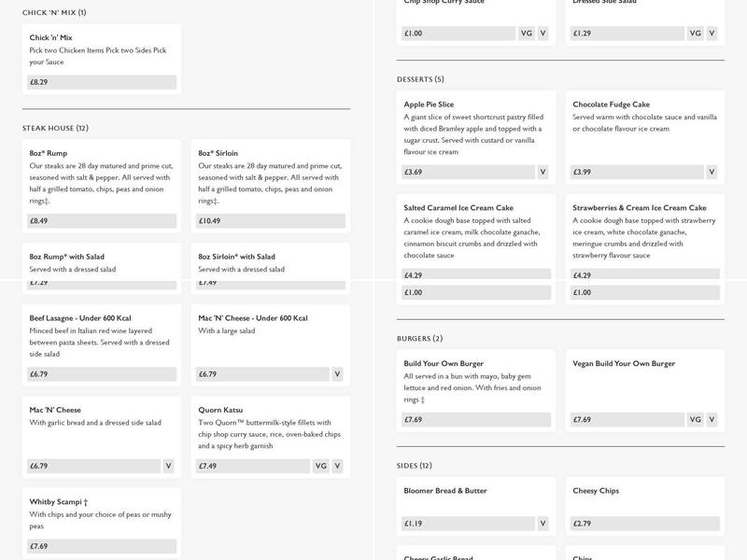Click the 8oz Rump £8.49 price bar
The image size is (747, 560).
101,221
